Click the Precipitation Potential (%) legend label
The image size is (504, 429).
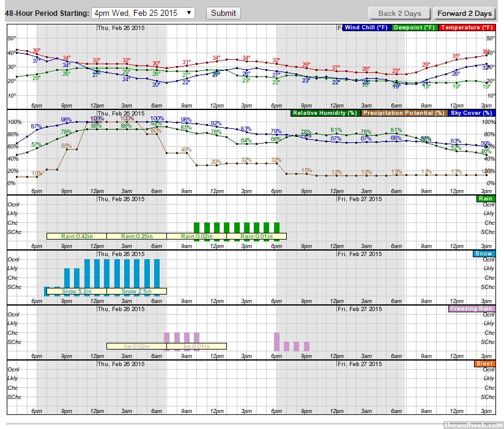pos(404,113)
